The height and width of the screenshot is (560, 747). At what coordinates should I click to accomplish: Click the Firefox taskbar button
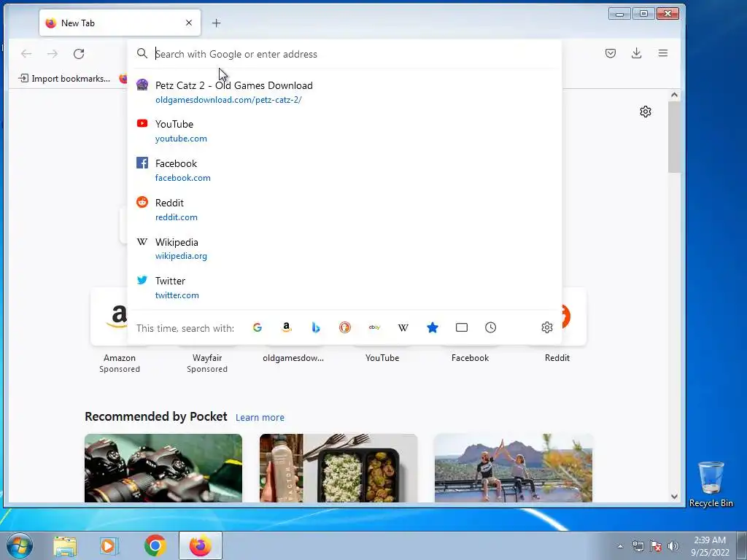pyautogui.click(x=201, y=545)
